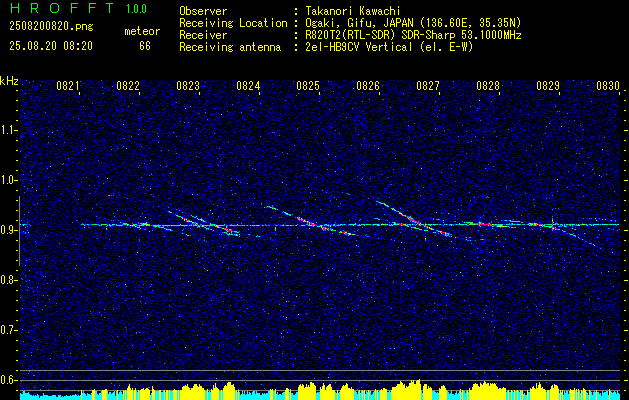The image size is (629, 400).
Task: Click the Receiving Location label
Action: [x=233, y=23]
